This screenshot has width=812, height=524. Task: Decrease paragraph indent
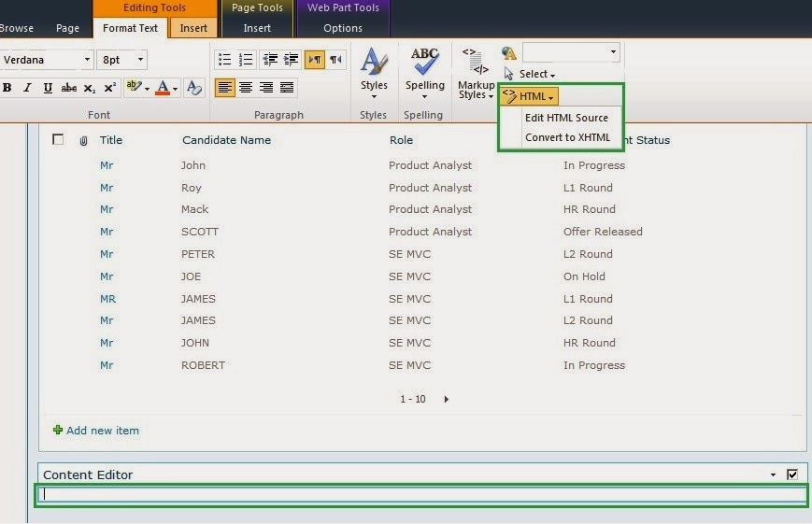click(x=270, y=60)
